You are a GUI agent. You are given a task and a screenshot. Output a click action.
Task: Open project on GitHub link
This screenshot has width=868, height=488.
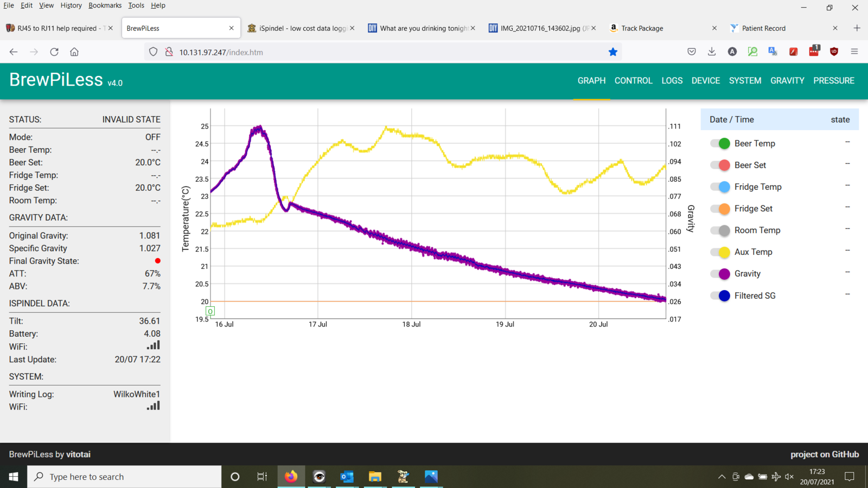click(x=825, y=454)
